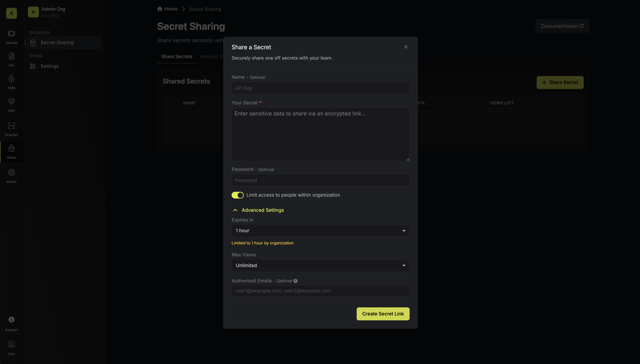Click the Password input field
Screen dimensions: 640x364
[320, 180]
